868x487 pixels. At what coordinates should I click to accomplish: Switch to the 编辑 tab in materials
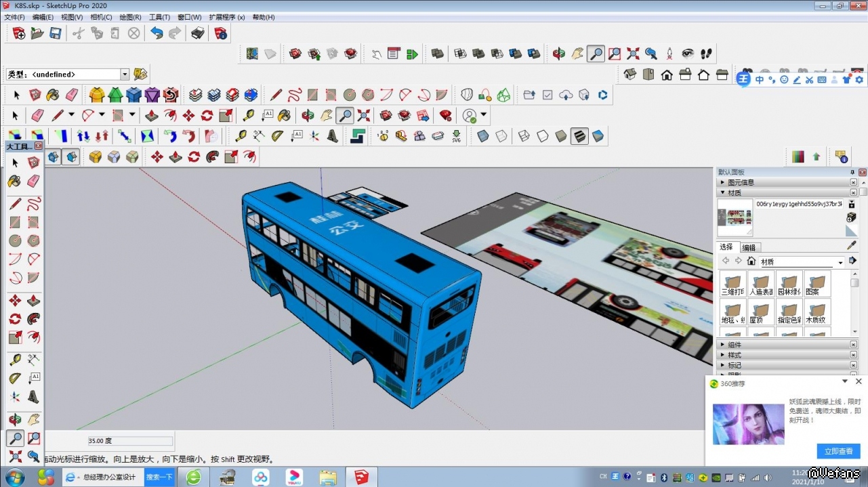click(749, 247)
